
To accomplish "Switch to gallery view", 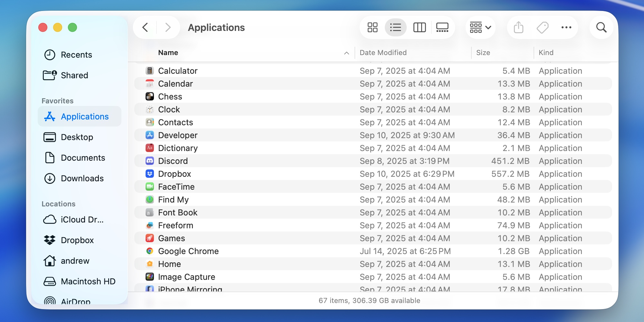I will coord(442,27).
